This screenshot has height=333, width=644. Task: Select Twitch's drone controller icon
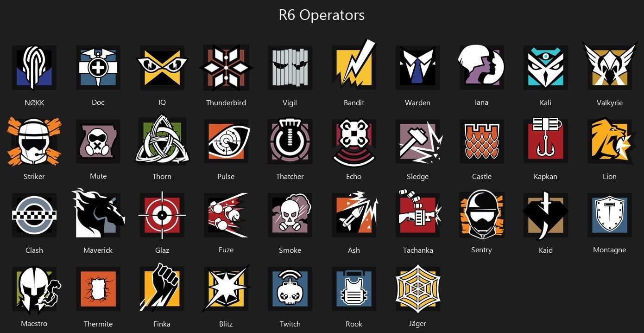290,289
